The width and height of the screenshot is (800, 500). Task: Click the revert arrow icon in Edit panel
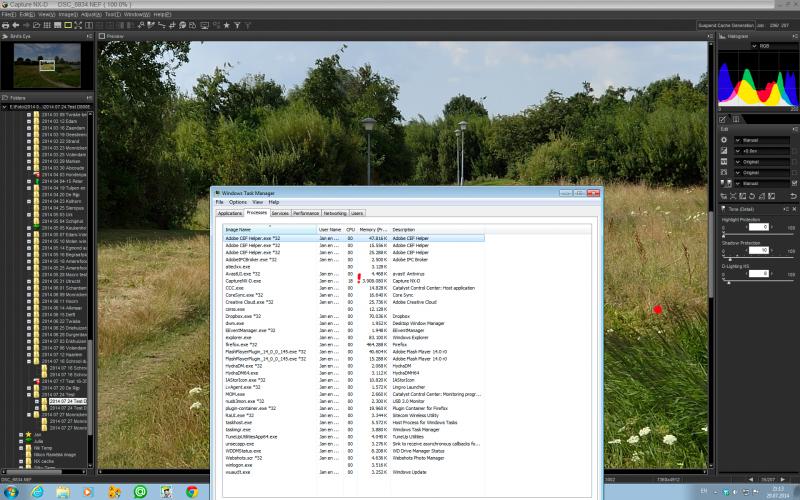click(x=793, y=196)
